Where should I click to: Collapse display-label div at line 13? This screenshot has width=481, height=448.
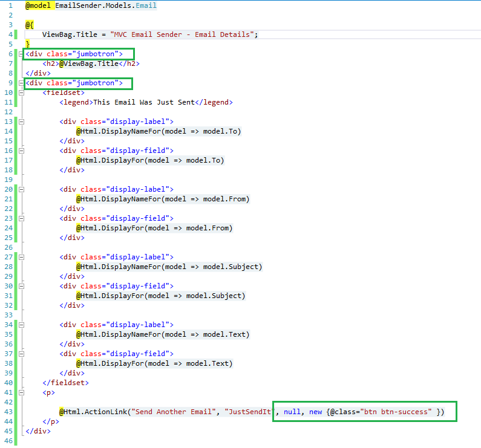21,122
